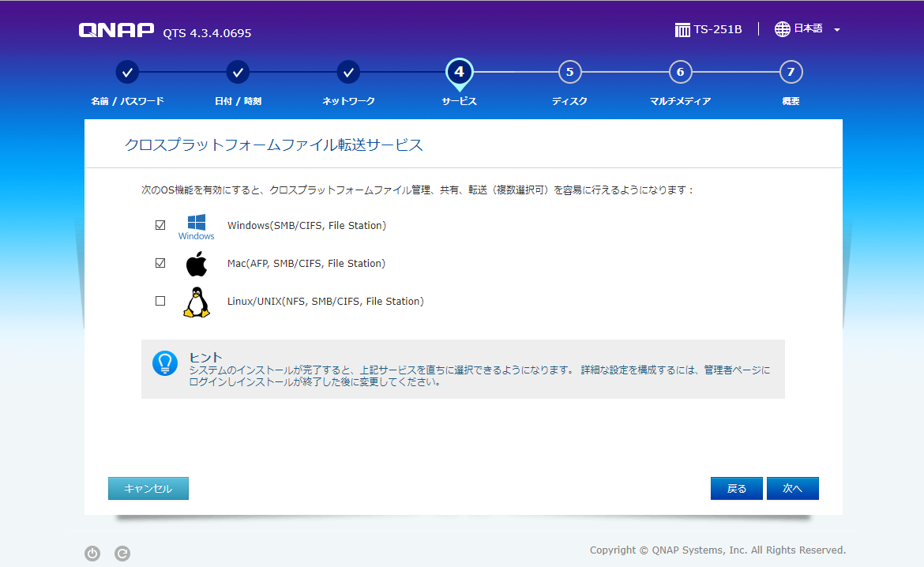Click the restart icon at bottom left

(122, 554)
